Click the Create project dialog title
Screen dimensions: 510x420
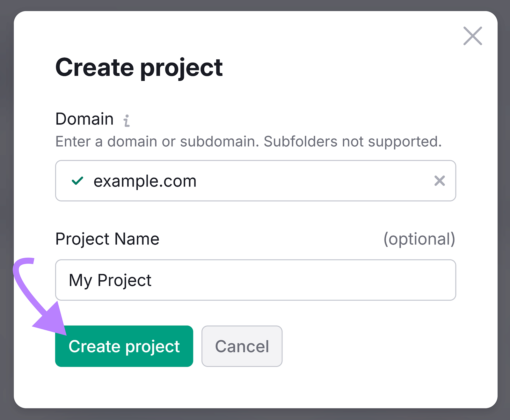[139, 67]
